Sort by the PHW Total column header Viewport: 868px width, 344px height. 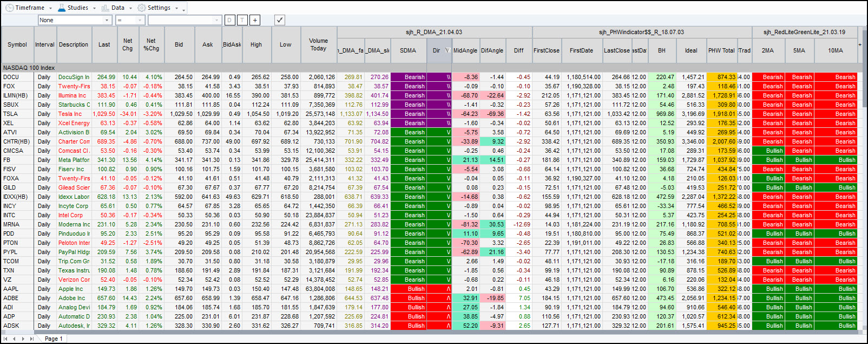coord(721,50)
